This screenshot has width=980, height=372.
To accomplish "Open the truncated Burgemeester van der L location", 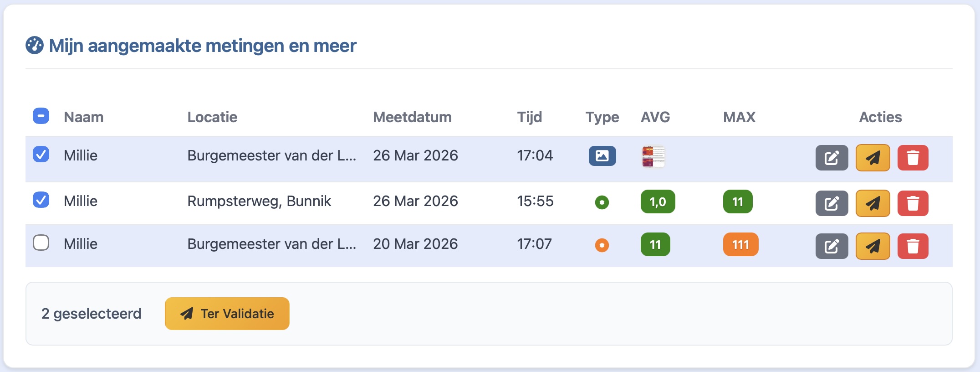I will 272,155.
